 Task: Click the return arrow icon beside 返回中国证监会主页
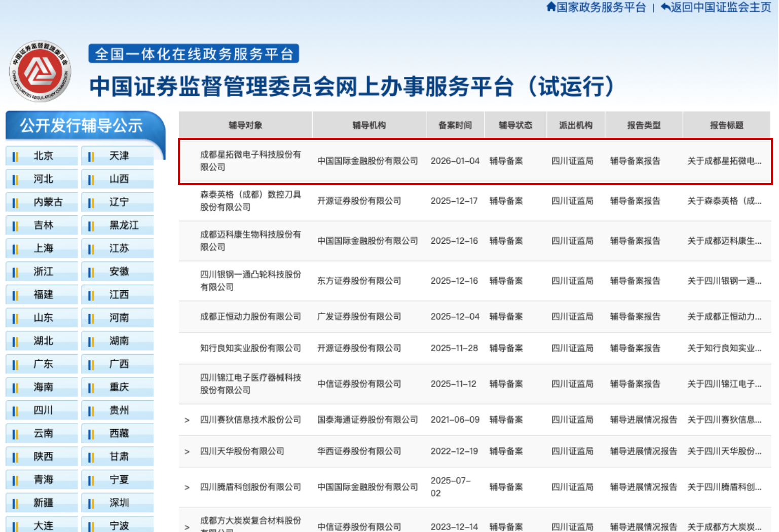click(x=665, y=7)
